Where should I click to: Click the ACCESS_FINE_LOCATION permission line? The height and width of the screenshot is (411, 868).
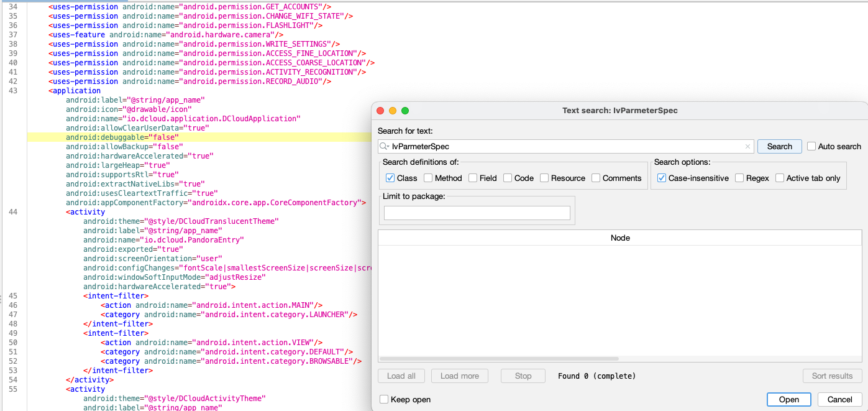(x=207, y=53)
